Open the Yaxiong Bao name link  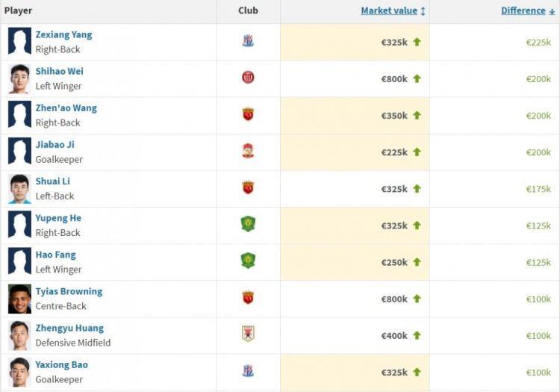(61, 365)
